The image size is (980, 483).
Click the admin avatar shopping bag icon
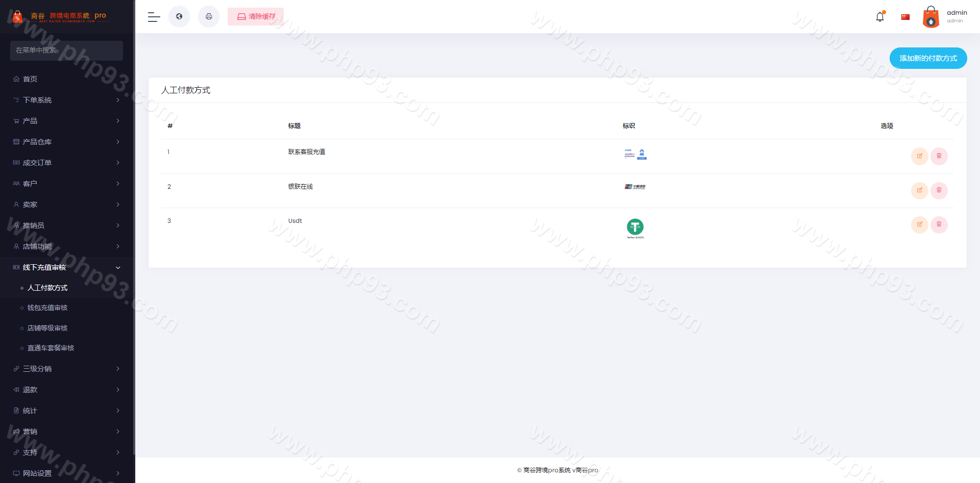pos(930,17)
